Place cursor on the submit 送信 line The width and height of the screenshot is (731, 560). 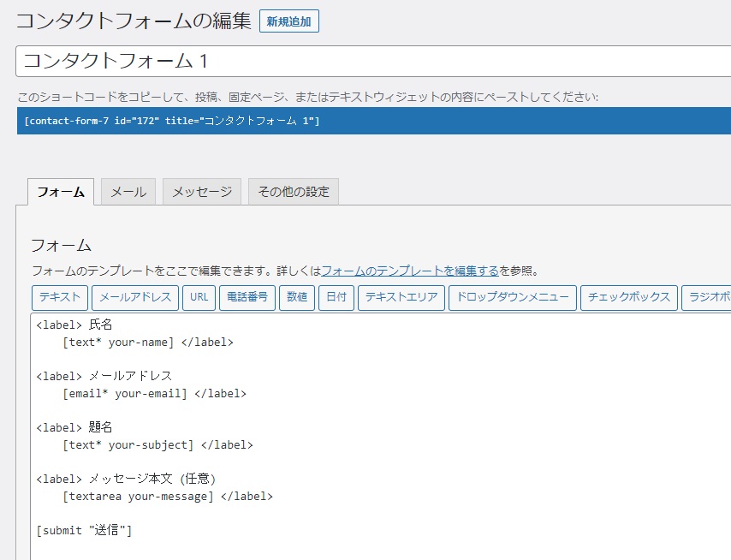click(x=84, y=531)
